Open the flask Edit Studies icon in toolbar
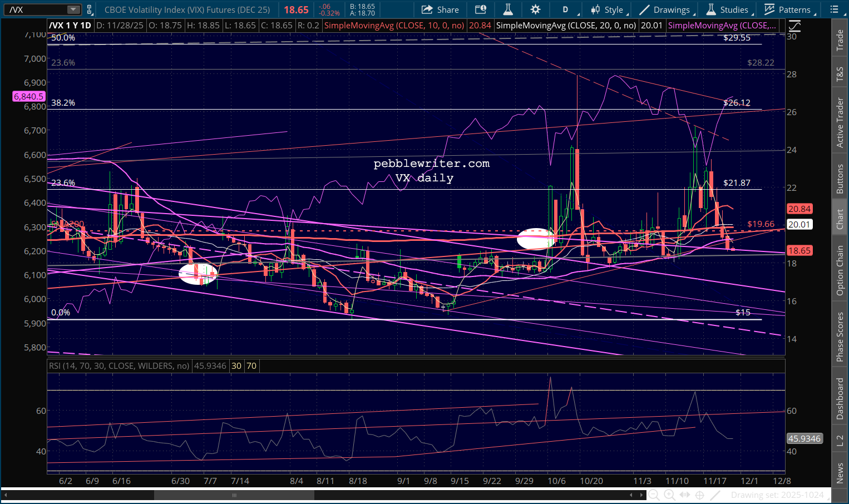 (x=508, y=9)
